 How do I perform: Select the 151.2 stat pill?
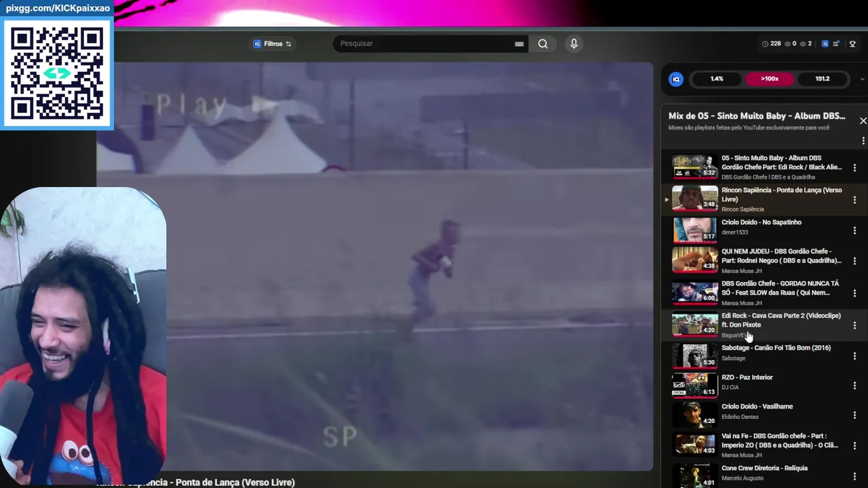(823, 79)
